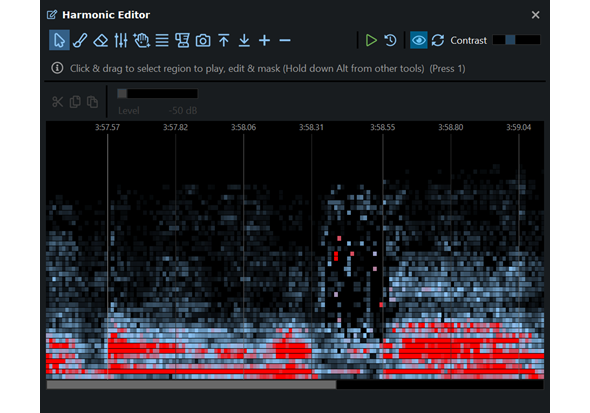Click the horizontal scrollbar below spectrogram
The width and height of the screenshot is (590, 413).
tap(295, 384)
